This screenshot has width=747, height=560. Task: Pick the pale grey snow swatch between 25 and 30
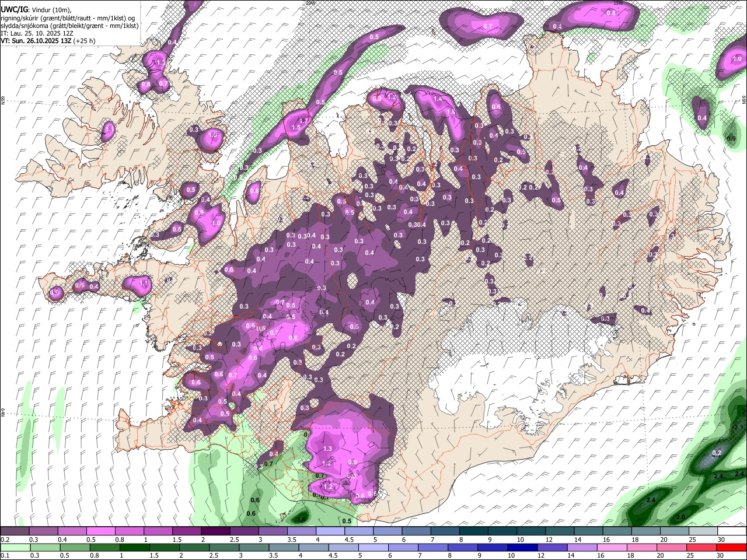[x=703, y=531]
